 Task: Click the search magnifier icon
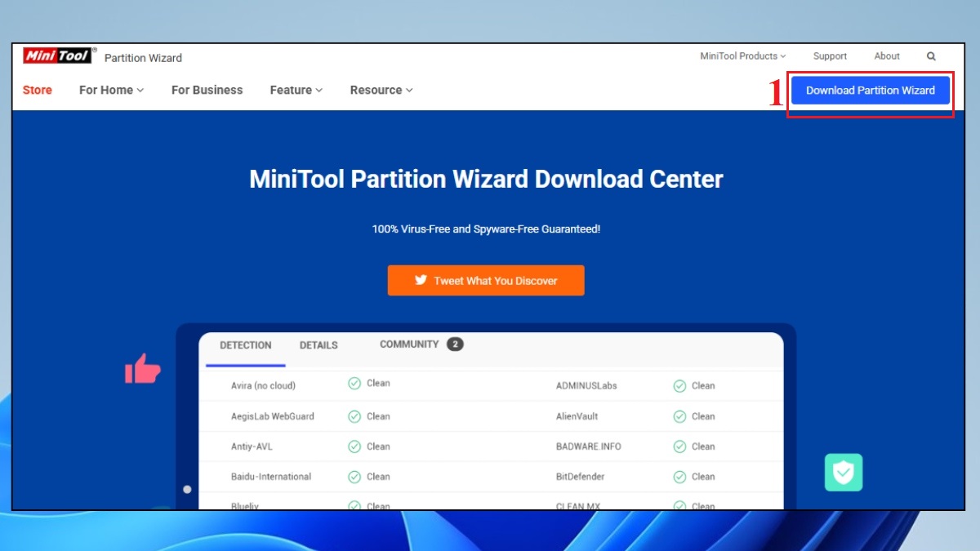click(931, 56)
